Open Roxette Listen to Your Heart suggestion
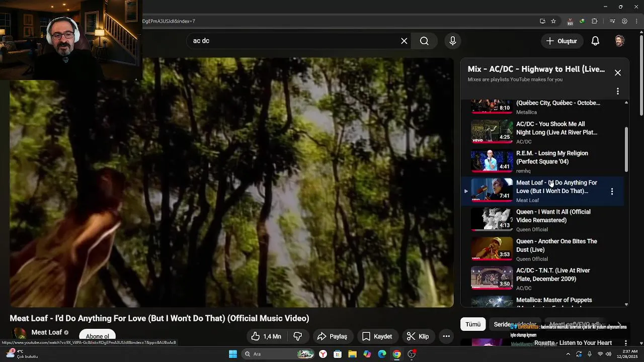The height and width of the screenshot is (362, 644). 573,343
